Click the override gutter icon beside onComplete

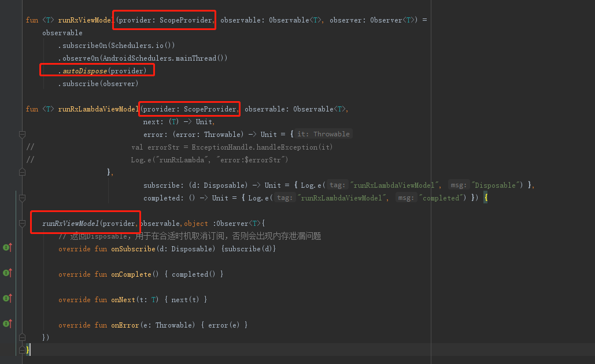(x=8, y=273)
